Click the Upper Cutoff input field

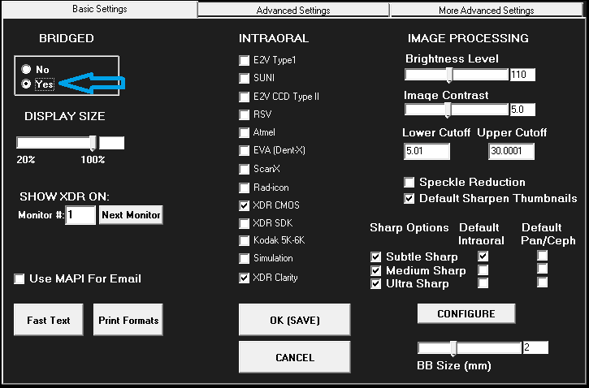pyautogui.click(x=511, y=151)
